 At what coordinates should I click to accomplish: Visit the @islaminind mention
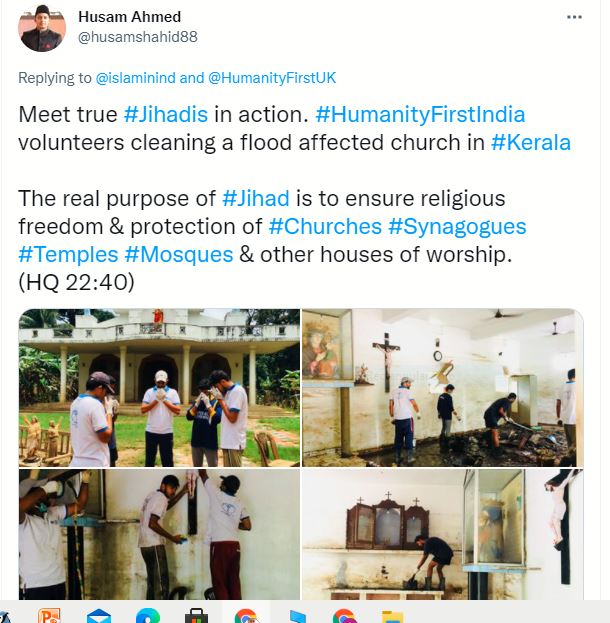click(136, 78)
